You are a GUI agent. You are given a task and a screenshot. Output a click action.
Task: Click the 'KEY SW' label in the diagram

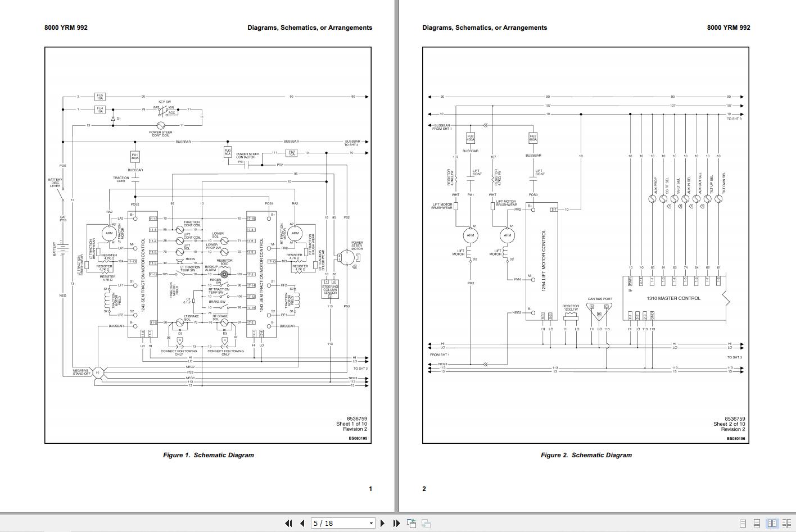point(165,102)
